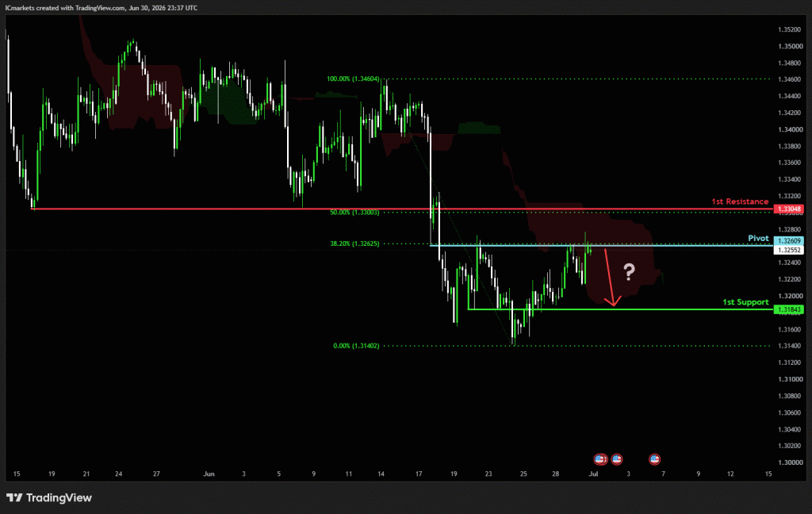The image size is (812, 514).
Task: Click the ICmarkets created with TradingView.com header text
Action: (x=101, y=8)
